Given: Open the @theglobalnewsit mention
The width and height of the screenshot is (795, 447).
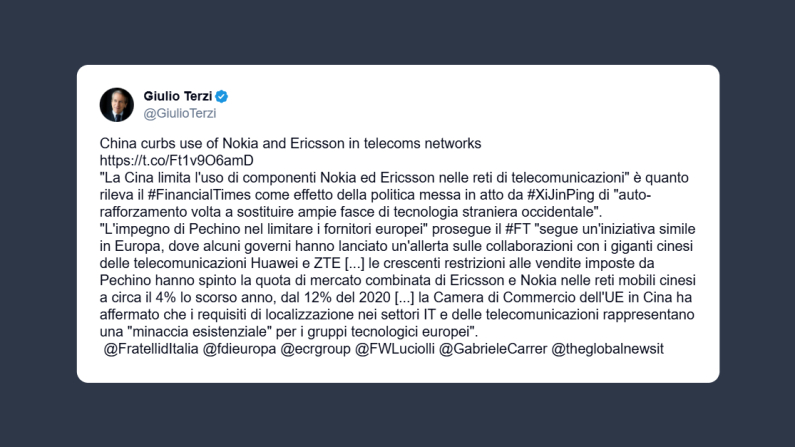Looking at the screenshot, I should (608, 348).
